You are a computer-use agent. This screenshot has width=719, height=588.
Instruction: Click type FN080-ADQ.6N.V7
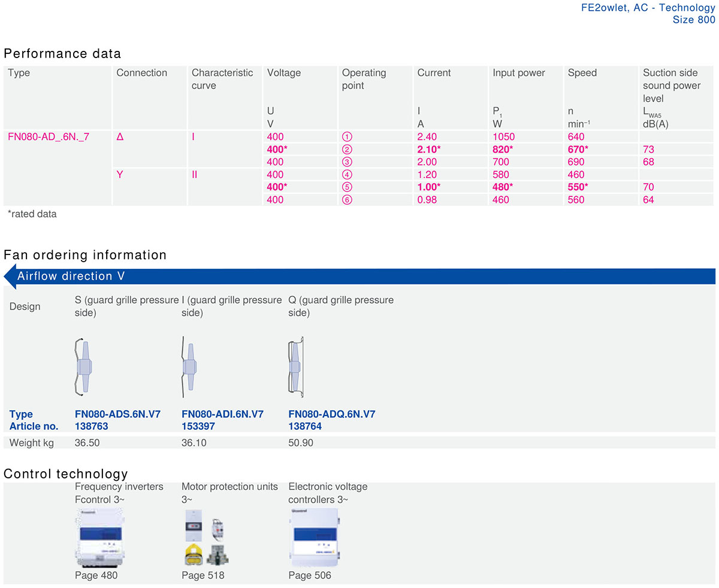pyautogui.click(x=332, y=414)
